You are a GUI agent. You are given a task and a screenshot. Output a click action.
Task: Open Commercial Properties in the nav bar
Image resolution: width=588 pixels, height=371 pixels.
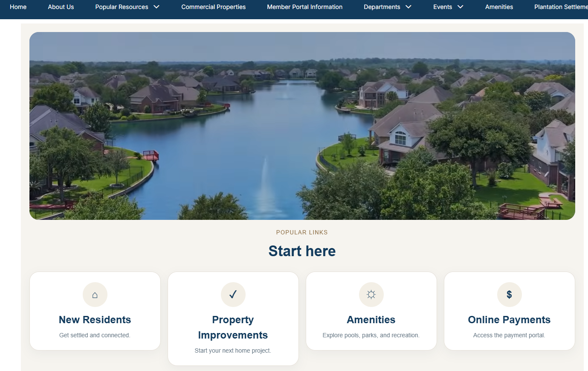click(214, 7)
